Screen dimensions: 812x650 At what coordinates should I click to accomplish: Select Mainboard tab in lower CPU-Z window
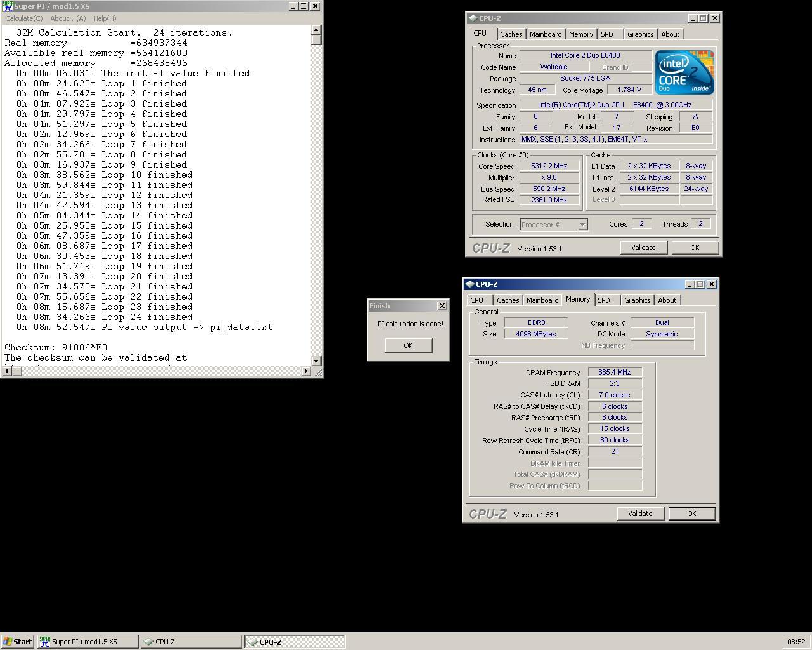point(542,300)
